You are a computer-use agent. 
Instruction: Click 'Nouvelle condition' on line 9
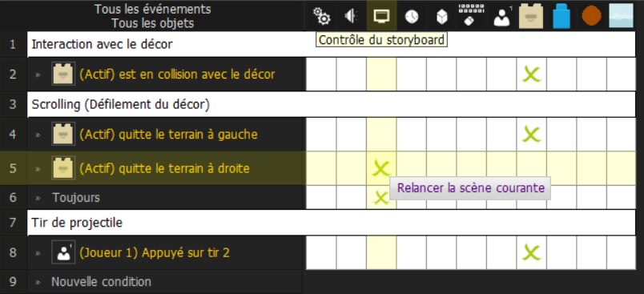[101, 282]
